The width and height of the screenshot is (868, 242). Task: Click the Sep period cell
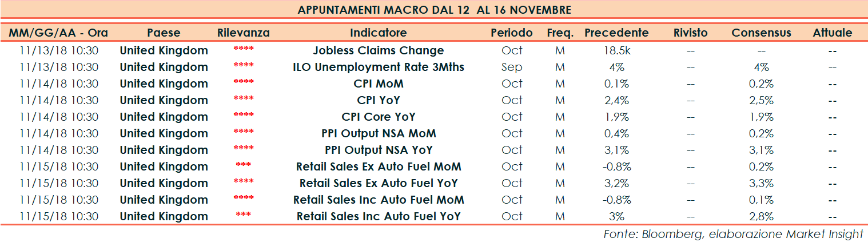[512, 67]
